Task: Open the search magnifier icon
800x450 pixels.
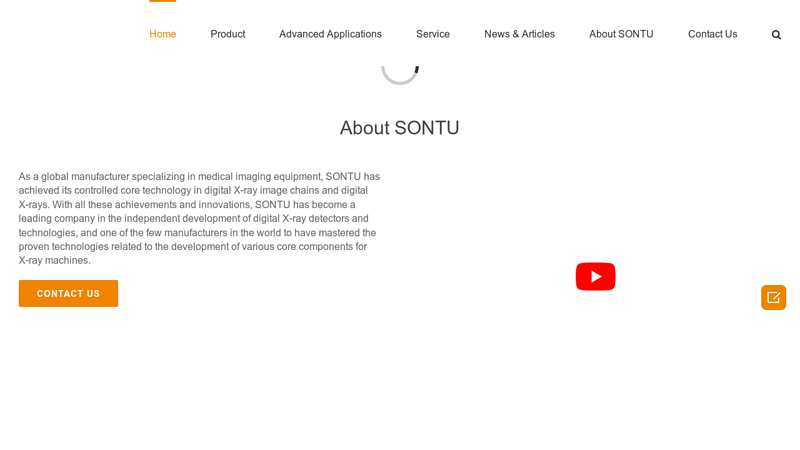Action: [776, 35]
